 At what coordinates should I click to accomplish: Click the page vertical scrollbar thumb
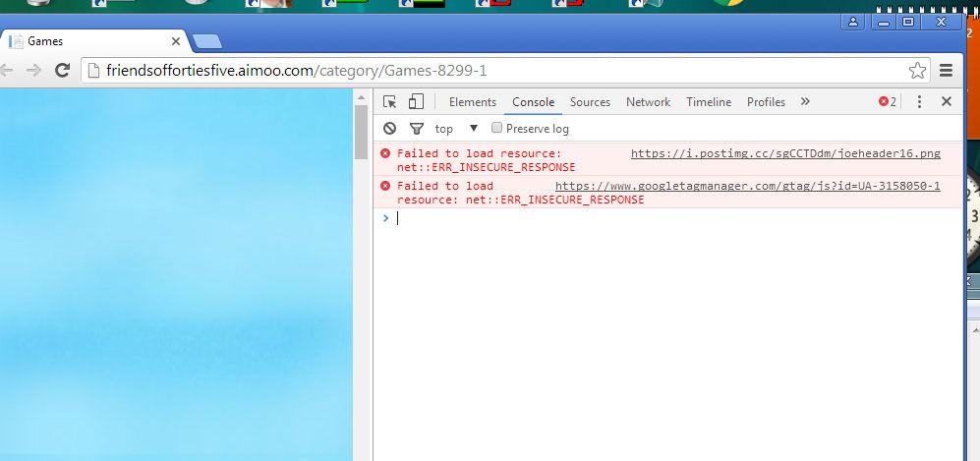point(361,132)
